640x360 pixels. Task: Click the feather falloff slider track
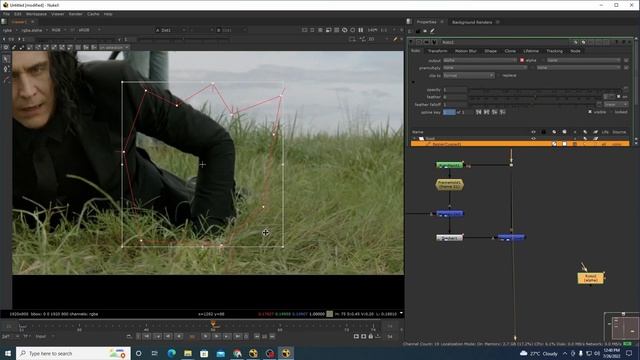click(532, 104)
